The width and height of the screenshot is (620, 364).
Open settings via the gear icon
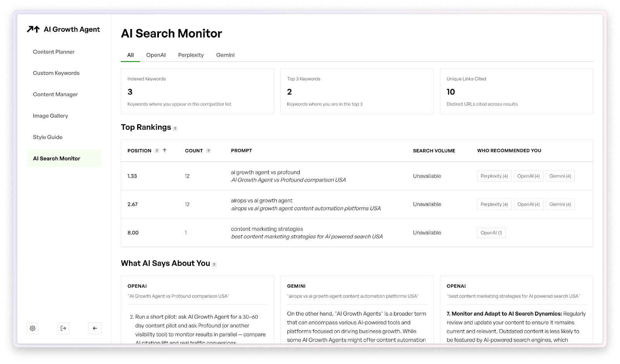[33, 328]
